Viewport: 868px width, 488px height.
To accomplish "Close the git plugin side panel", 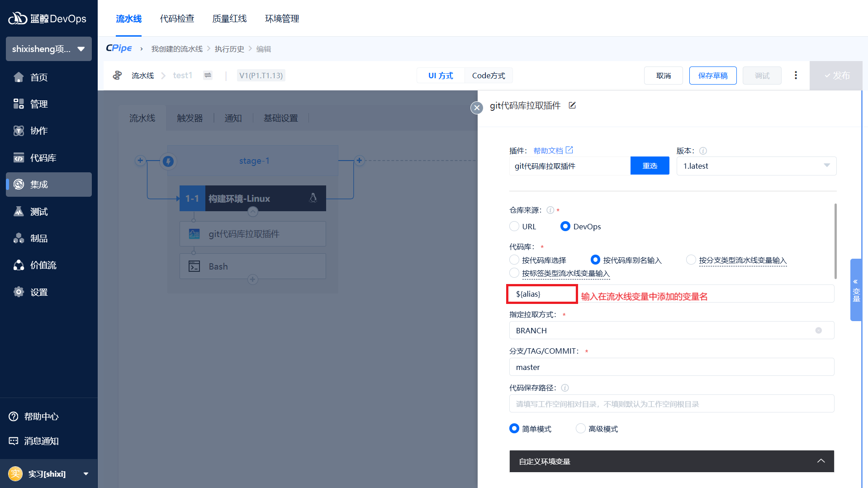I will tap(476, 108).
